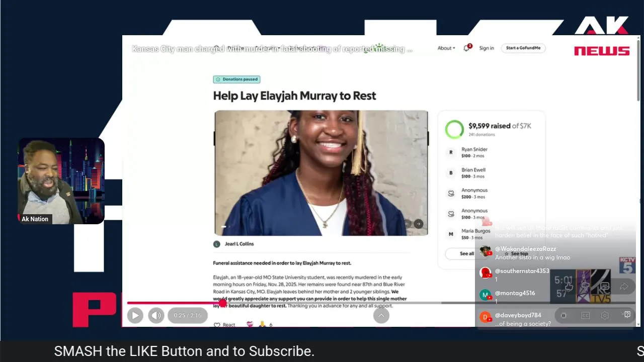644x362 pixels.
Task: Click the $9,599 raised progress ring
Action: (x=454, y=129)
